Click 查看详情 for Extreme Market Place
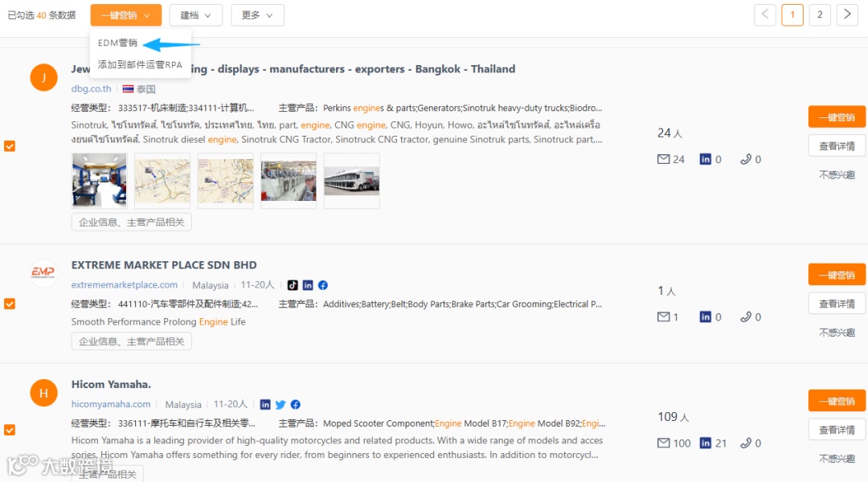868x482 pixels. 837,304
